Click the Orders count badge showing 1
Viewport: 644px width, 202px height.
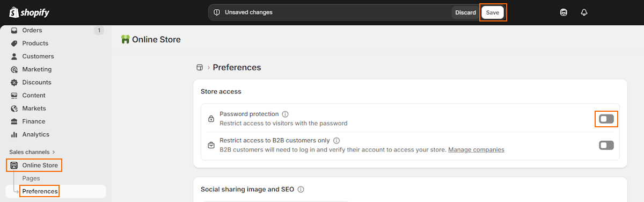[99, 30]
